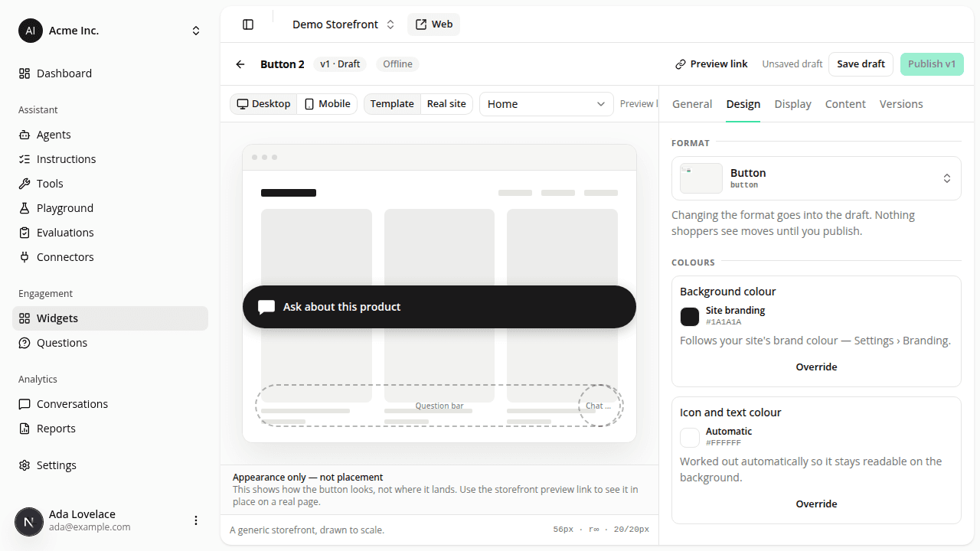Click the Automatic white colour swatch
Image resolution: width=980 pixels, height=551 pixels.
pos(690,438)
